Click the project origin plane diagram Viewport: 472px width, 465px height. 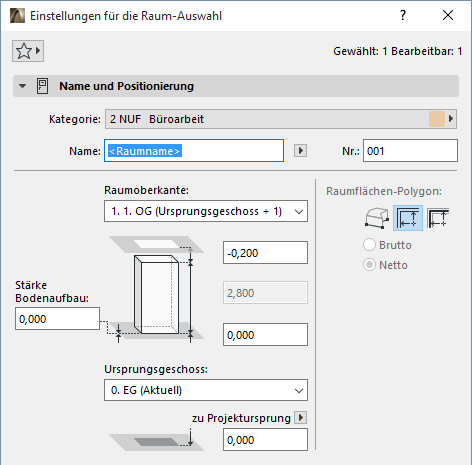[156, 440]
